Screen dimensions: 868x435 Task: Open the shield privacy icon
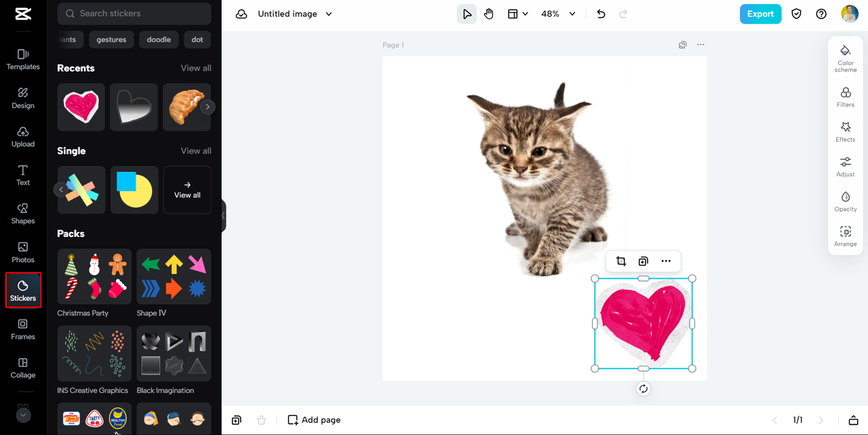pyautogui.click(x=797, y=14)
